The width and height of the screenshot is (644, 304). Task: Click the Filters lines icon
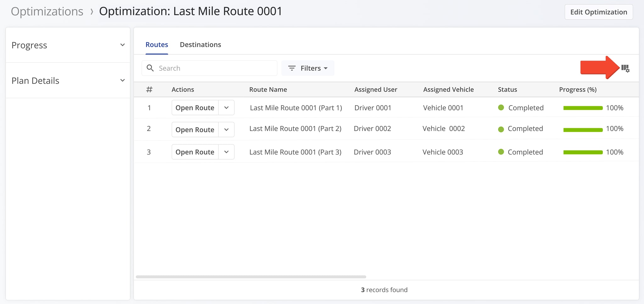292,68
